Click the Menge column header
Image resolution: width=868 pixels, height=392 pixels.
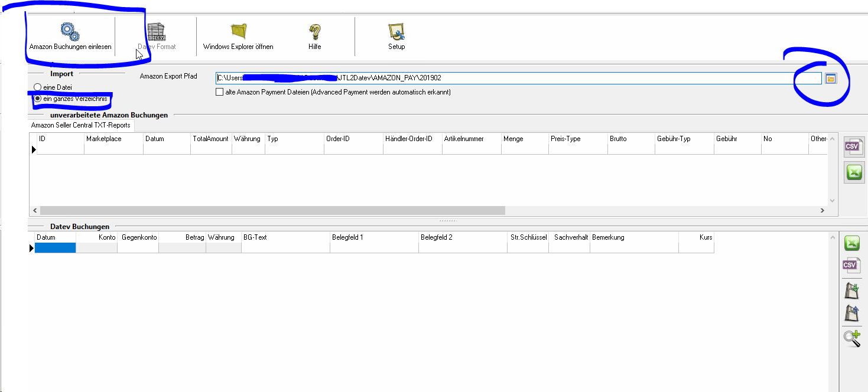click(x=525, y=139)
